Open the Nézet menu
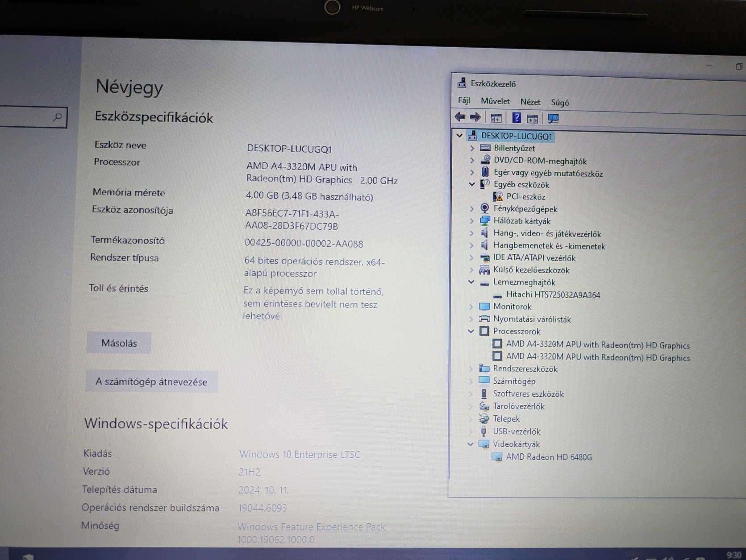The height and width of the screenshot is (560, 746). [x=530, y=102]
